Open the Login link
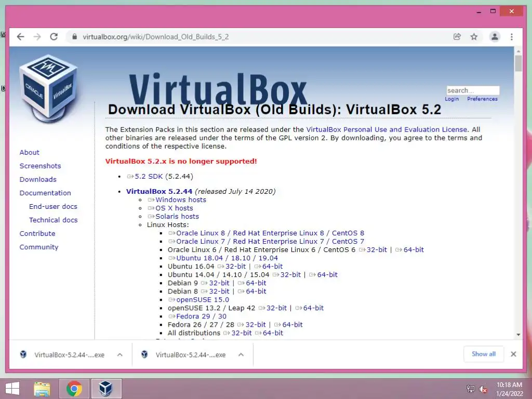 [451, 99]
